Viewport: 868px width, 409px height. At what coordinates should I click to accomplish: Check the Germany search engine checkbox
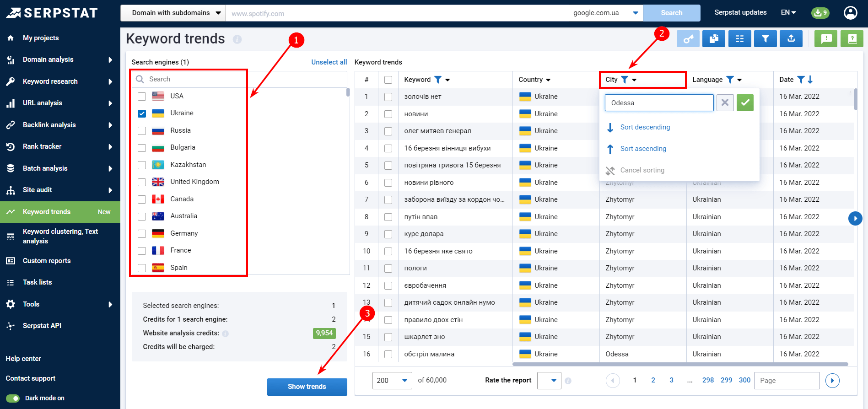[x=142, y=233]
